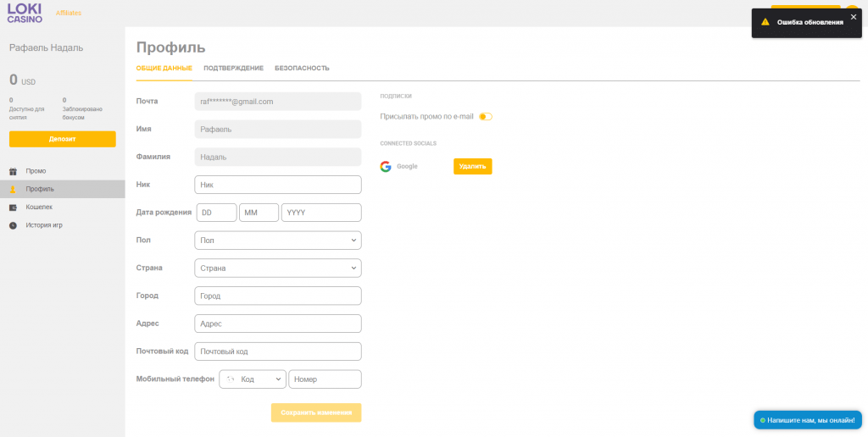Click the Фамилия field showing Надаль
This screenshot has height=437, width=868.
[x=278, y=157]
